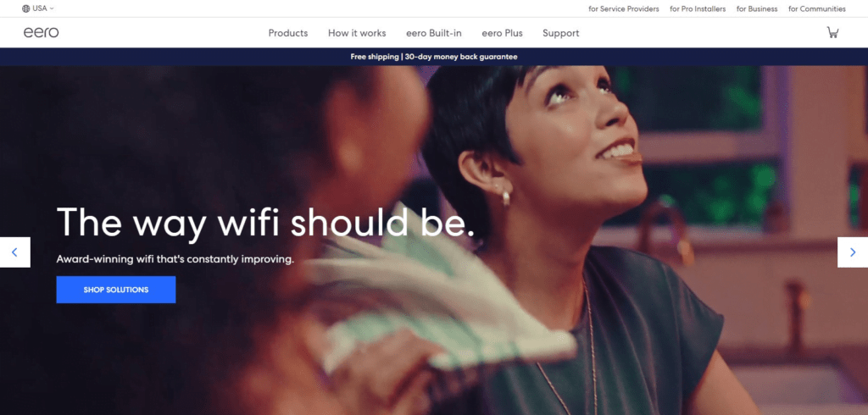The image size is (868, 415).
Task: Open the for Communities link
Action: [x=817, y=8]
